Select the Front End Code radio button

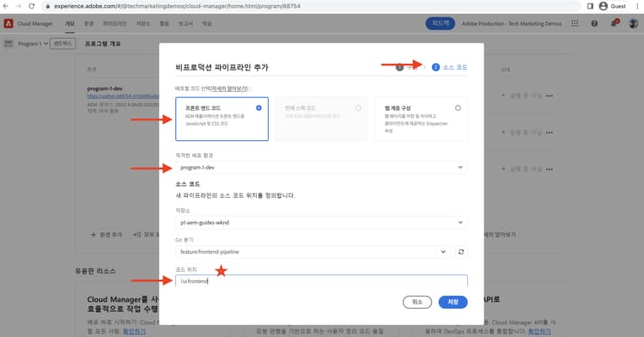258,107
